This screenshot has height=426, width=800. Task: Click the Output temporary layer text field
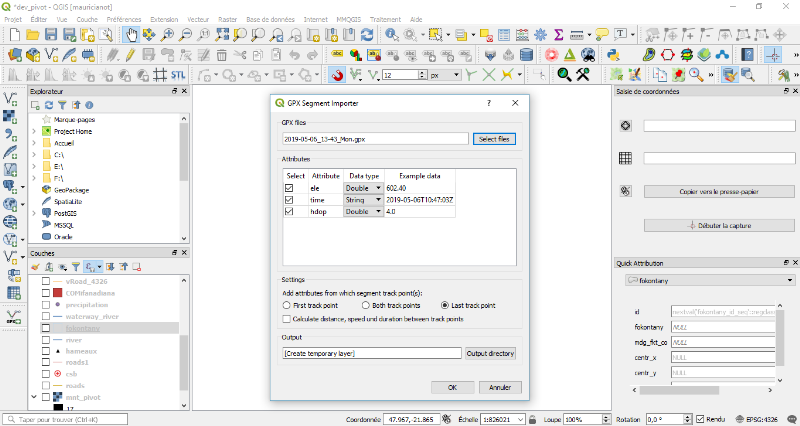pos(371,353)
